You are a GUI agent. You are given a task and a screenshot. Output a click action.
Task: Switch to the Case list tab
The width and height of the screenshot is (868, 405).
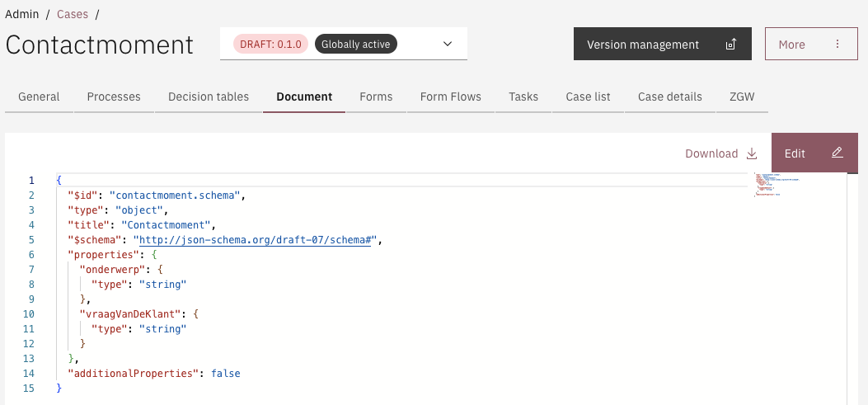(588, 97)
